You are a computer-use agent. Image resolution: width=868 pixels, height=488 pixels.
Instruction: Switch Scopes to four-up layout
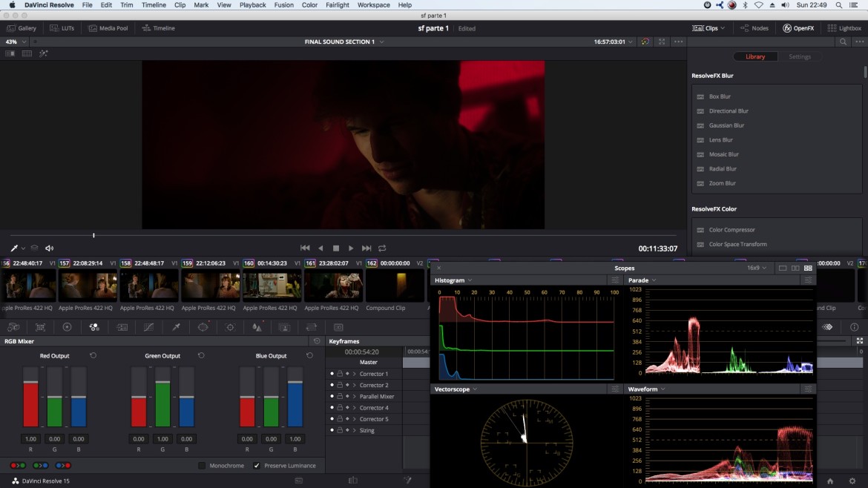pyautogui.click(x=808, y=268)
